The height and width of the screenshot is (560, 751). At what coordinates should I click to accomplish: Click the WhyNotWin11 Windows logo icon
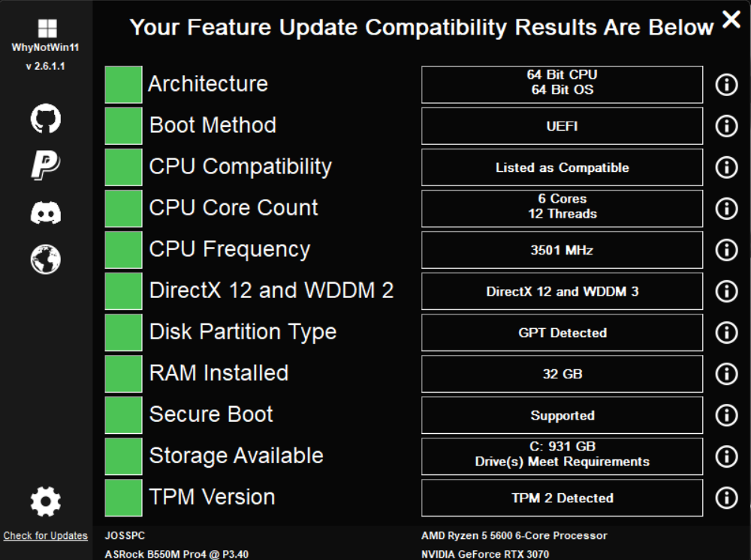tap(47, 29)
